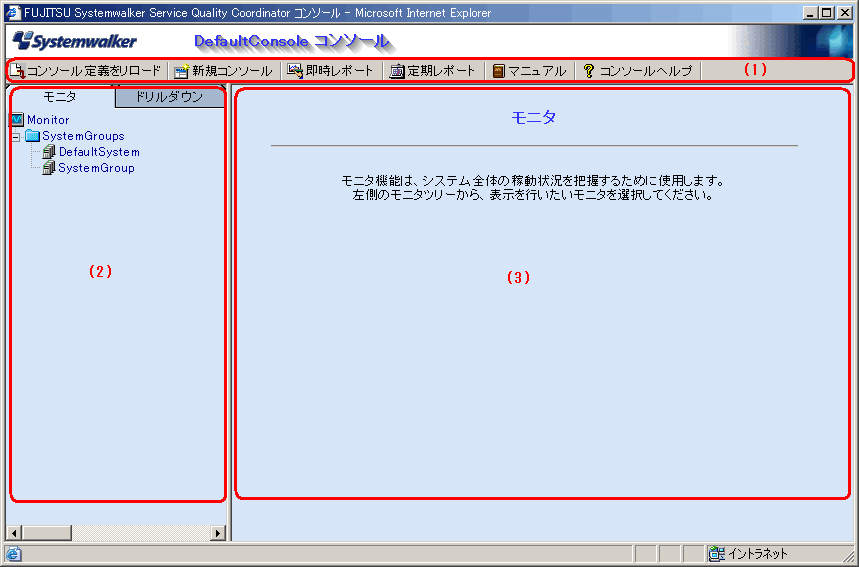
Task: Open 定期レポート from the toolbar
Action: [432, 71]
